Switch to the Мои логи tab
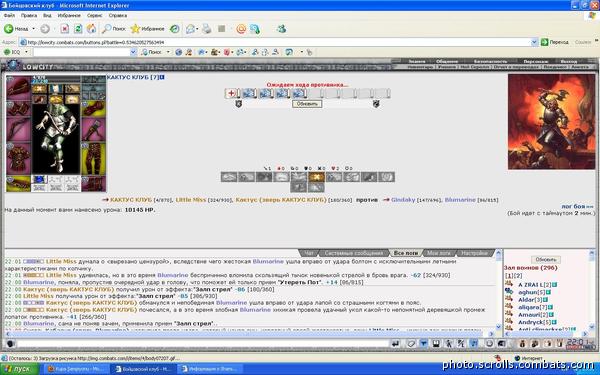This screenshot has height=375, width=600. (x=439, y=253)
